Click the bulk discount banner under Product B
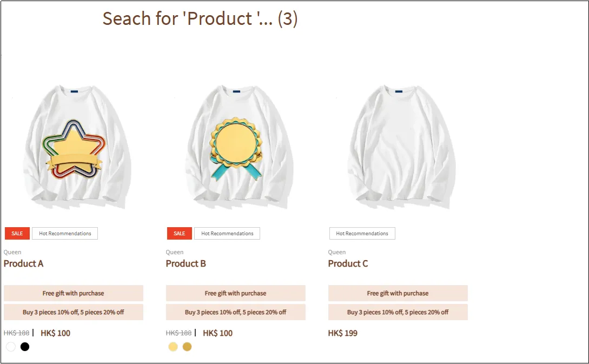The height and width of the screenshot is (364, 589). point(236,312)
